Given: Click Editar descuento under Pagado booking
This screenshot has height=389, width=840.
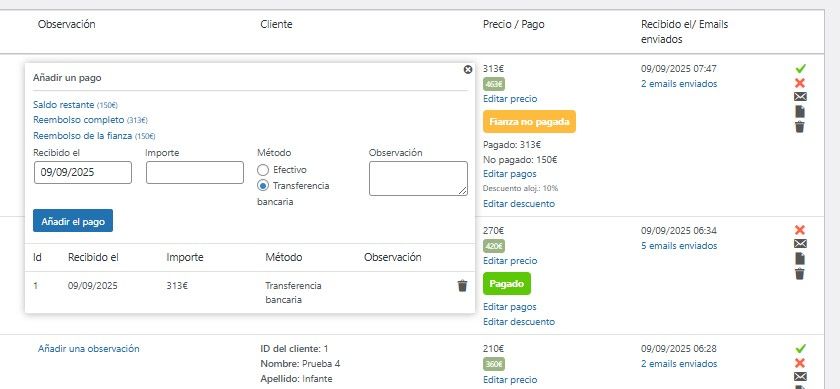Looking at the screenshot, I should (519, 322).
